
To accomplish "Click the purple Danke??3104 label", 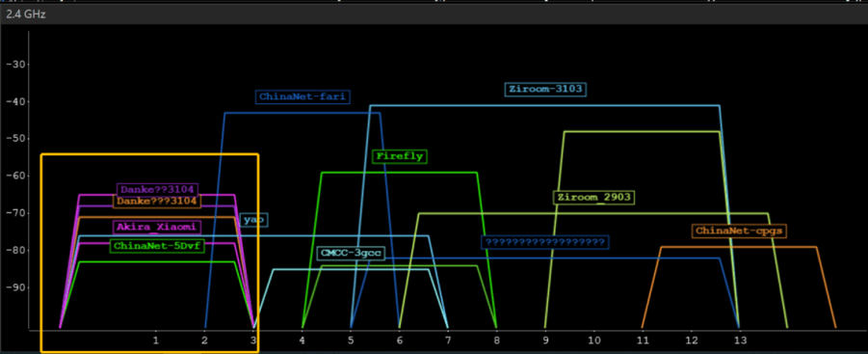I will pos(158,189).
